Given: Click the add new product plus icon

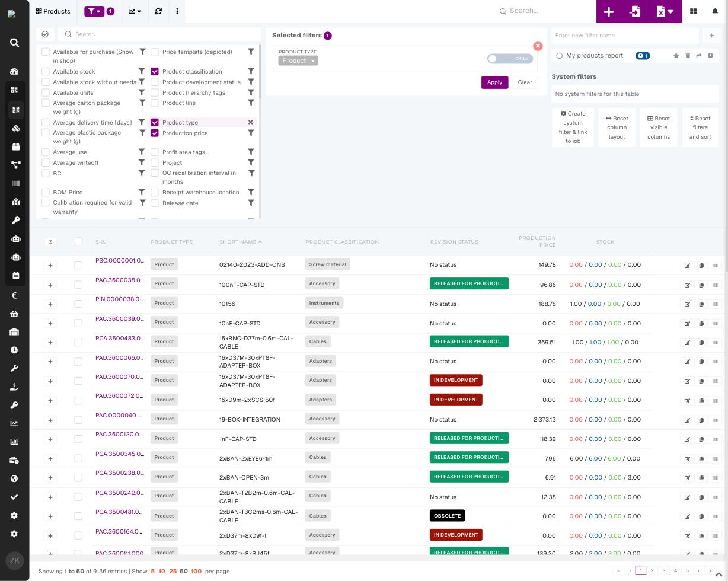Looking at the screenshot, I should (609, 11).
